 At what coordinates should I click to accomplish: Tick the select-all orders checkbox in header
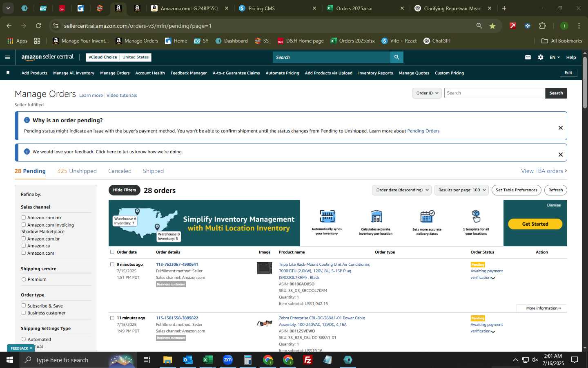(x=112, y=252)
